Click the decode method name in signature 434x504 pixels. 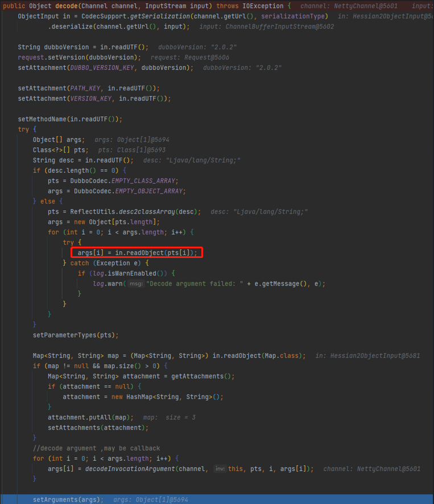click(x=67, y=6)
